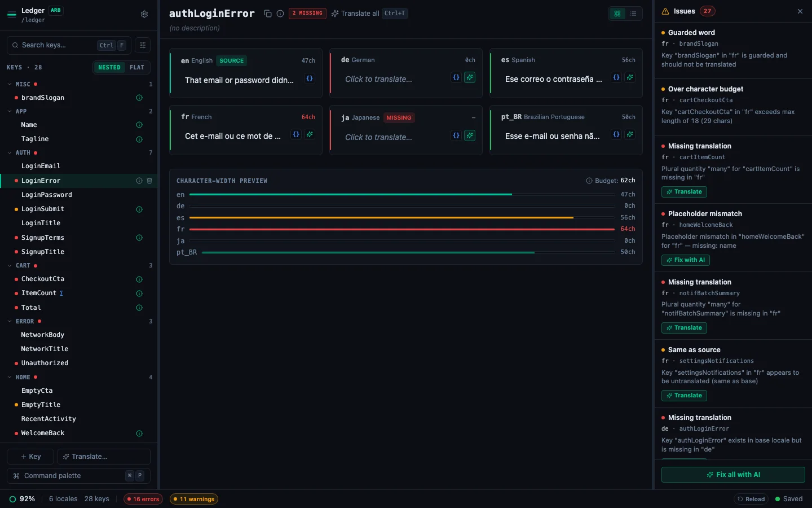Copy the authLoginError key name
812x508 pixels.
[x=268, y=14]
